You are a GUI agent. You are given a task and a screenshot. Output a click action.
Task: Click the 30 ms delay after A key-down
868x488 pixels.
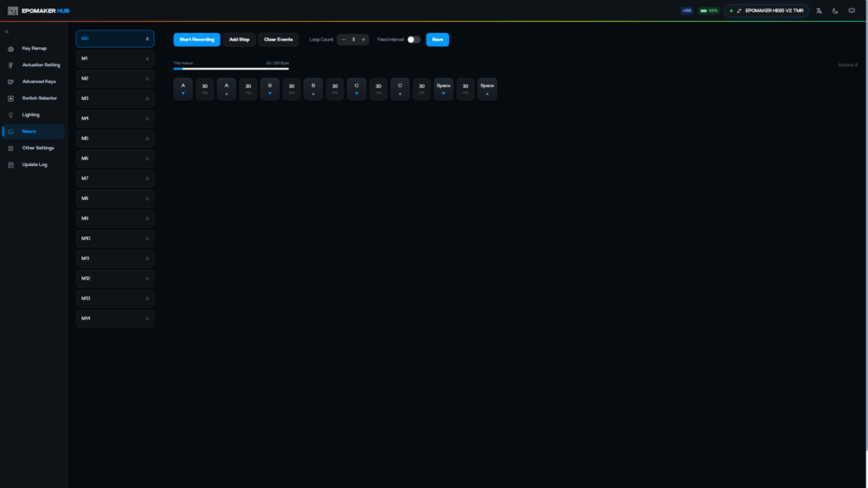pos(205,88)
